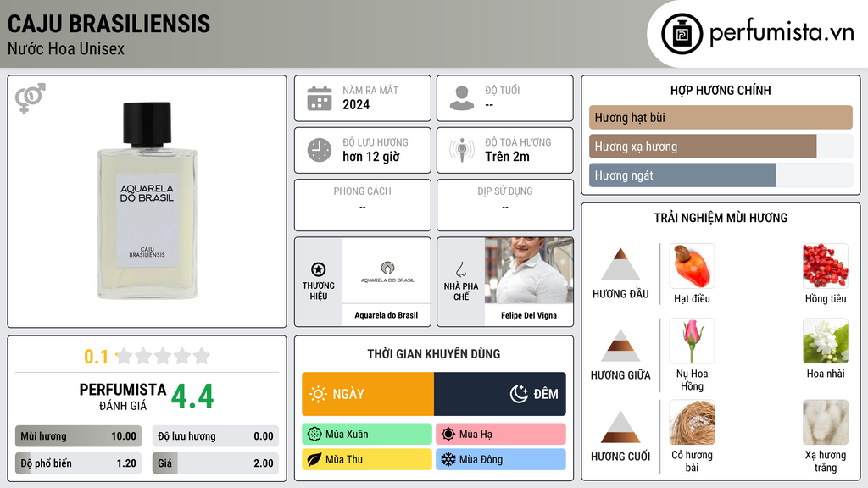The width and height of the screenshot is (868, 488).
Task: Click the Độ lưu hương 0.00 rating bar
Action: (215, 436)
